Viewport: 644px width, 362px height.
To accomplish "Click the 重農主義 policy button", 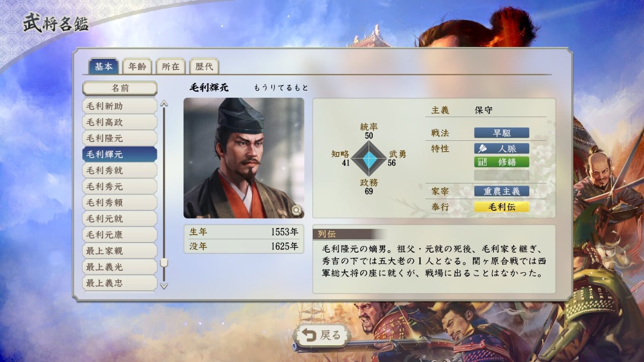I will (501, 191).
